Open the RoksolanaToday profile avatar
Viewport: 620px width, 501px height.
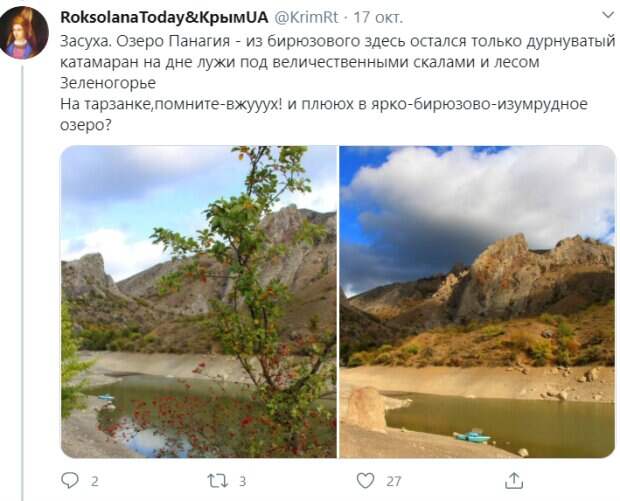[x=24, y=32]
